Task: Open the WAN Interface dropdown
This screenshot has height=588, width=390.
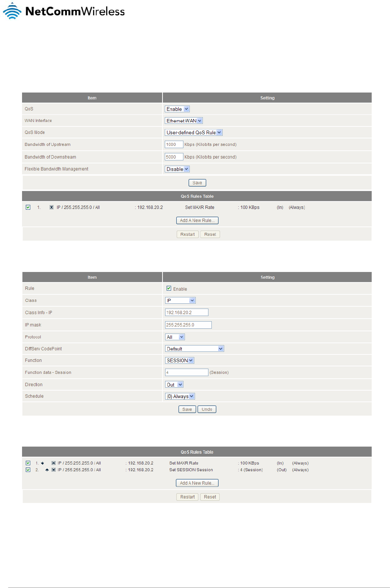Action: pyautogui.click(x=184, y=121)
